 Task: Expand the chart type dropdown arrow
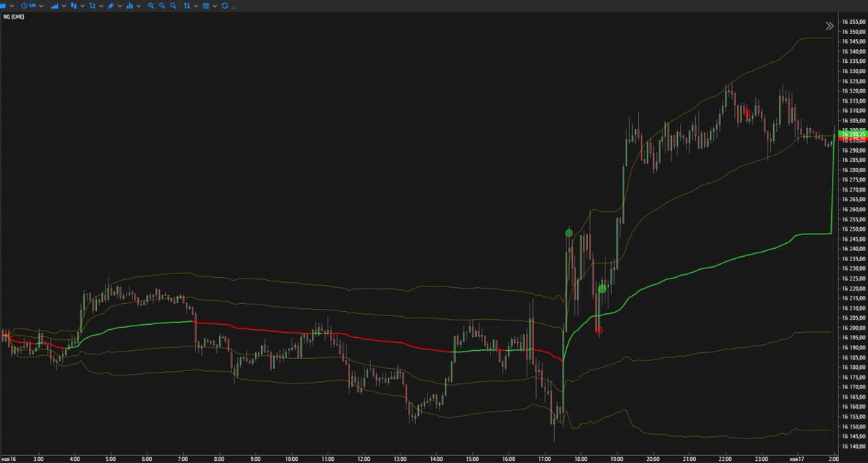pos(64,6)
